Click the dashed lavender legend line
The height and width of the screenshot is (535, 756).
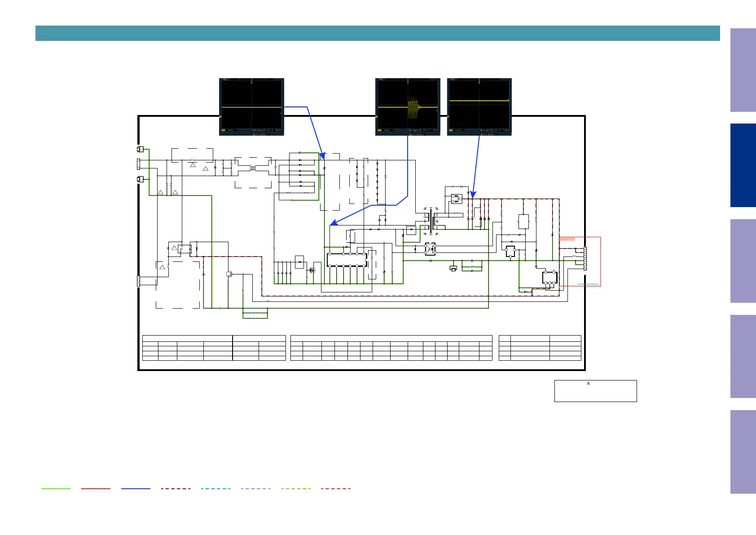(256, 488)
